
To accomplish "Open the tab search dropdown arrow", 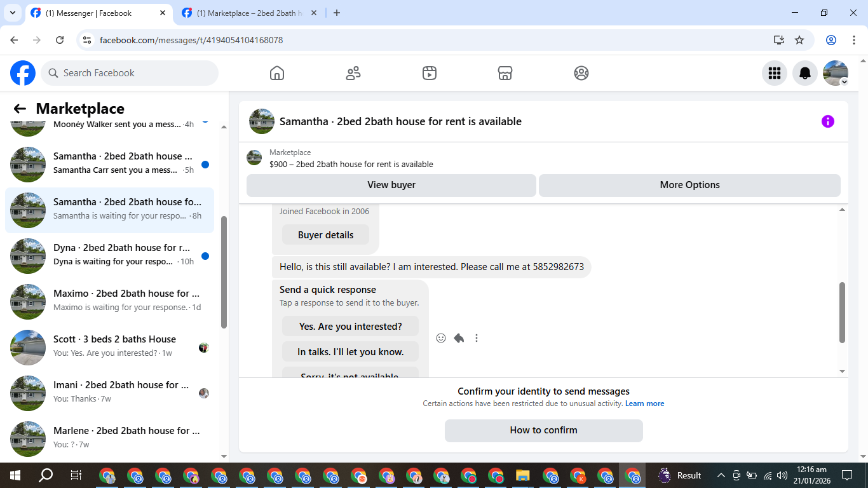I will click(12, 13).
